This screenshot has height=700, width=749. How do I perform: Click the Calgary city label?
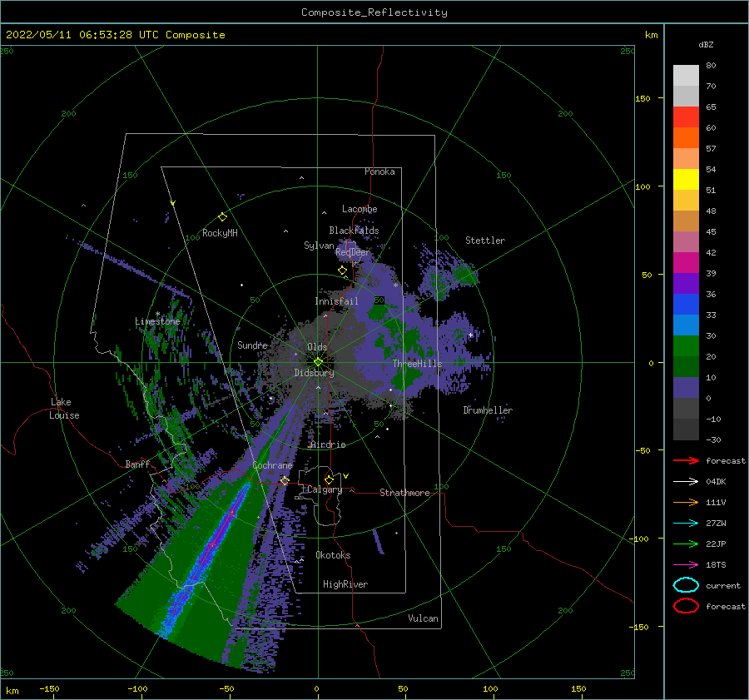(325, 489)
